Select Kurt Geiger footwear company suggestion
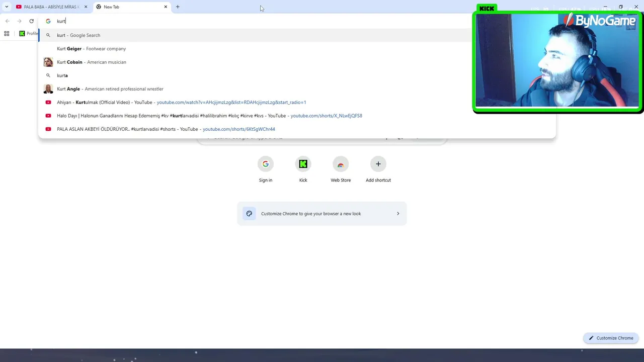Image resolution: width=644 pixels, height=362 pixels. (x=297, y=49)
